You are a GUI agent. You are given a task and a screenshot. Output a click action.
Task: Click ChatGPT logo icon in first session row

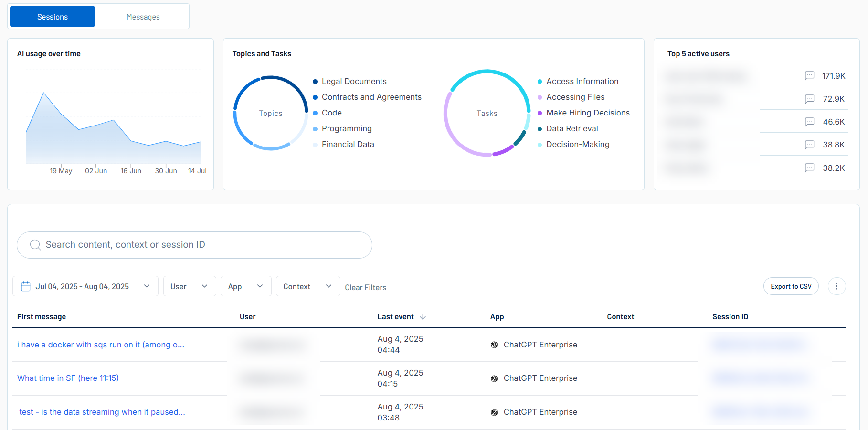coord(494,345)
